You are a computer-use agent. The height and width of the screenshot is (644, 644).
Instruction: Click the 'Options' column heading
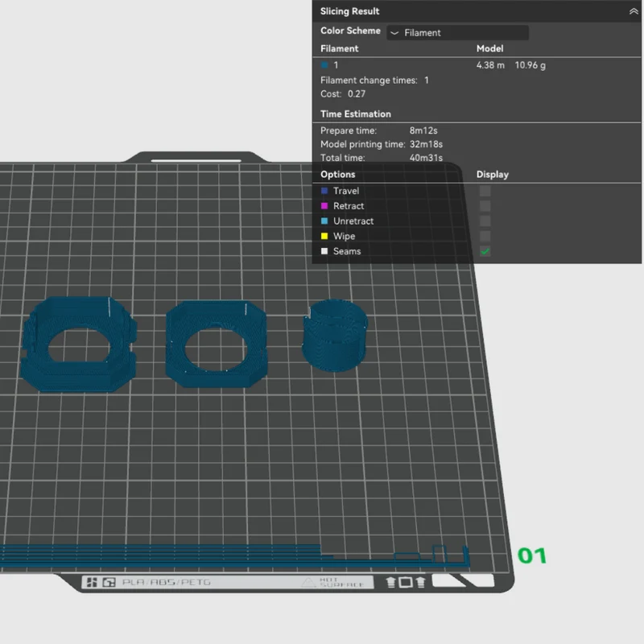click(337, 174)
